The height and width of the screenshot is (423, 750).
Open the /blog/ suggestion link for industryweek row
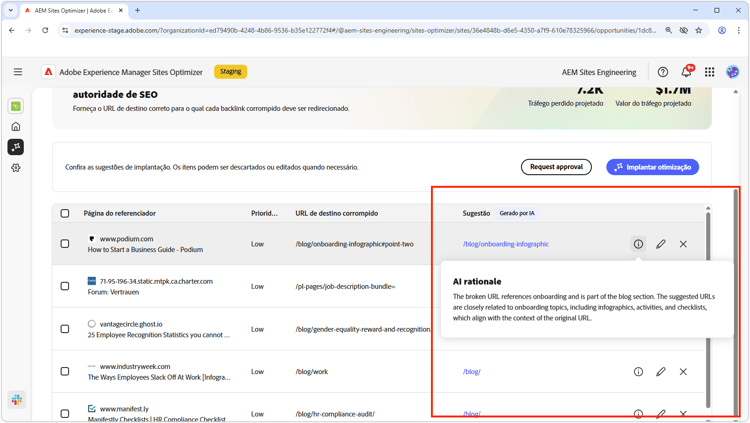(472, 372)
